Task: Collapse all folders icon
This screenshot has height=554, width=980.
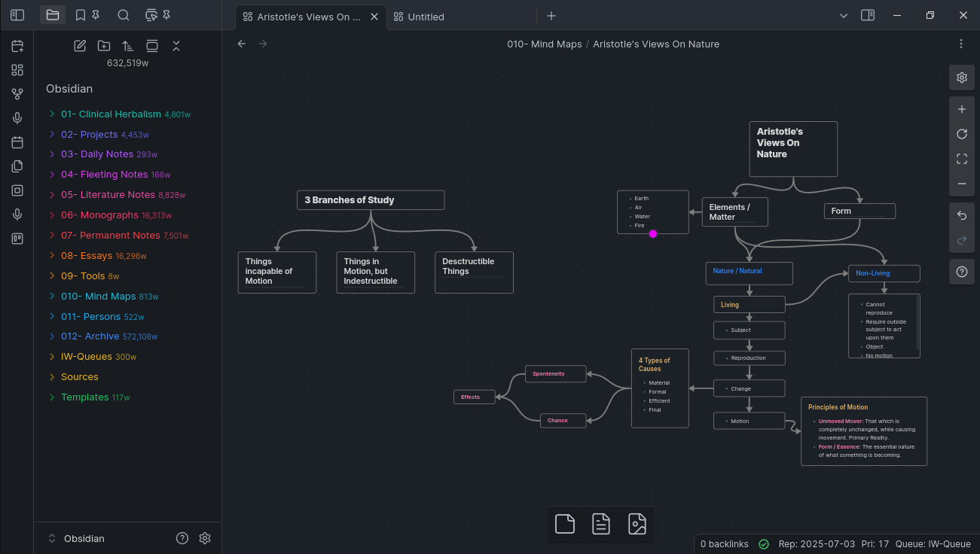Action: [176, 46]
